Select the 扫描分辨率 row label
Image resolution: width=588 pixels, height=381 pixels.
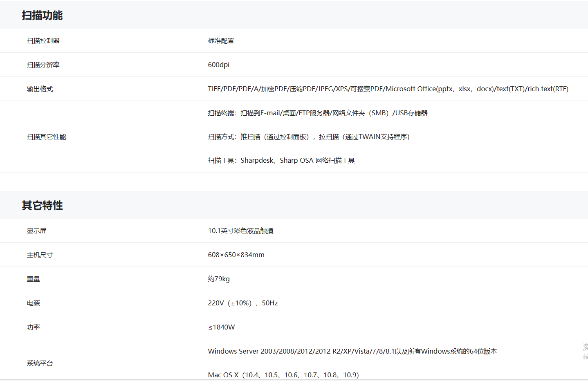click(x=43, y=65)
